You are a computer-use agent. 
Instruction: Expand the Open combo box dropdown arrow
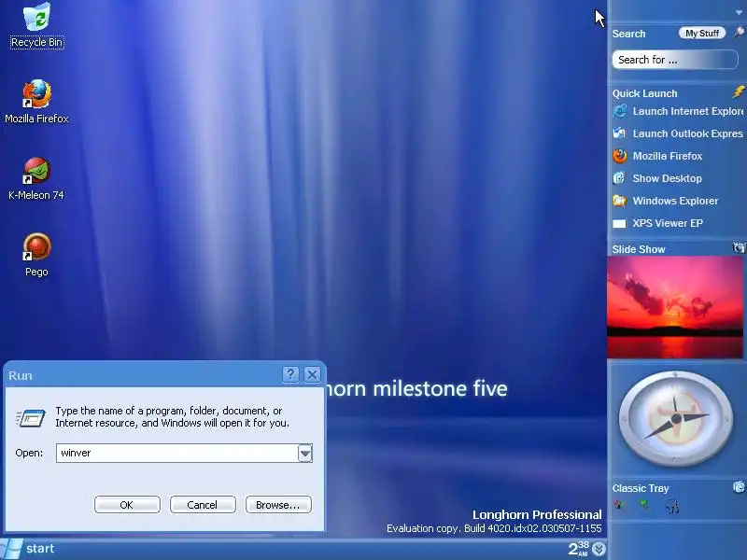305,453
